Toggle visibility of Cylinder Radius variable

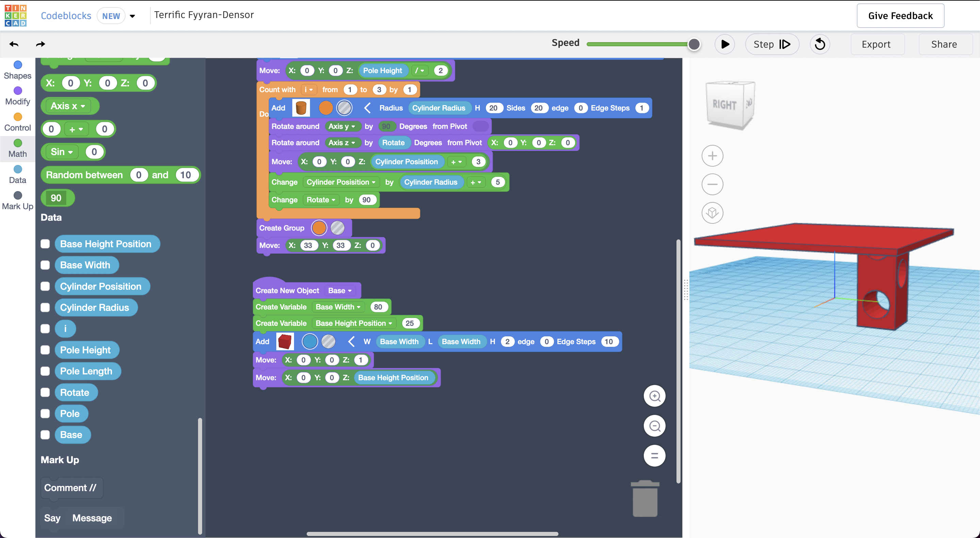coord(45,307)
